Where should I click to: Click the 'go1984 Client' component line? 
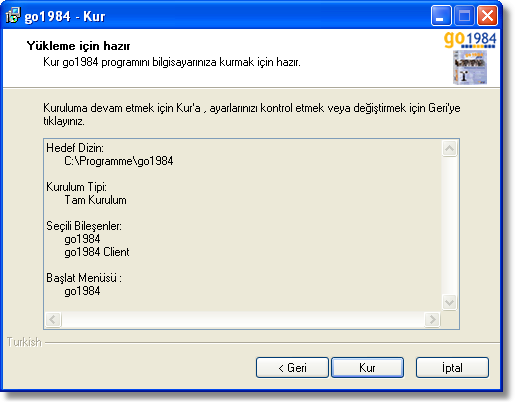tap(97, 252)
